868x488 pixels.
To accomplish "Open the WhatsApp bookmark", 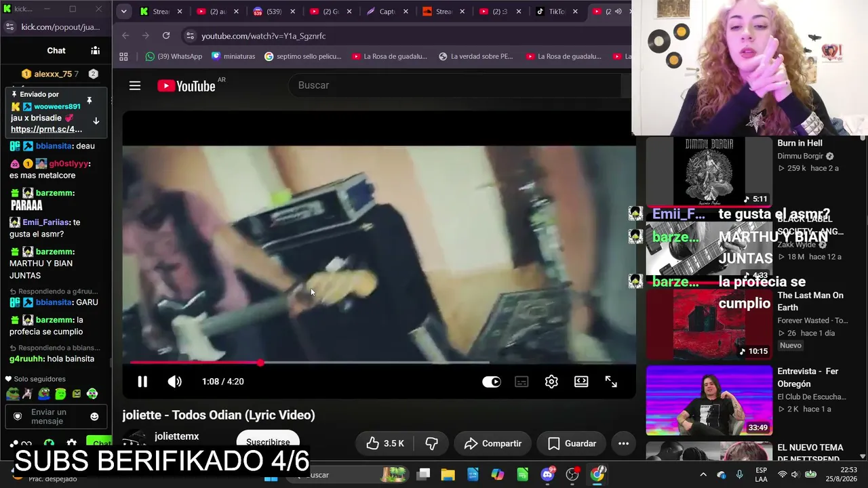I will click(174, 56).
